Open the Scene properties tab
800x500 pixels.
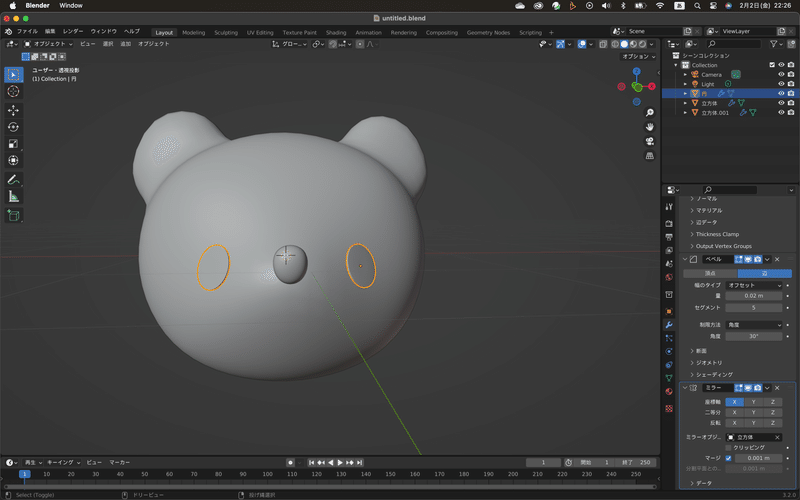coord(669,264)
